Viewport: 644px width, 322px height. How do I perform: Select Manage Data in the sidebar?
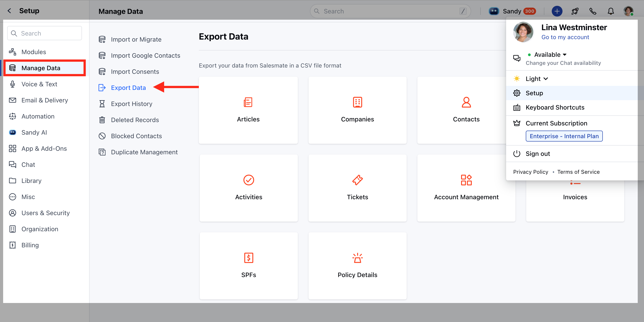(45, 68)
